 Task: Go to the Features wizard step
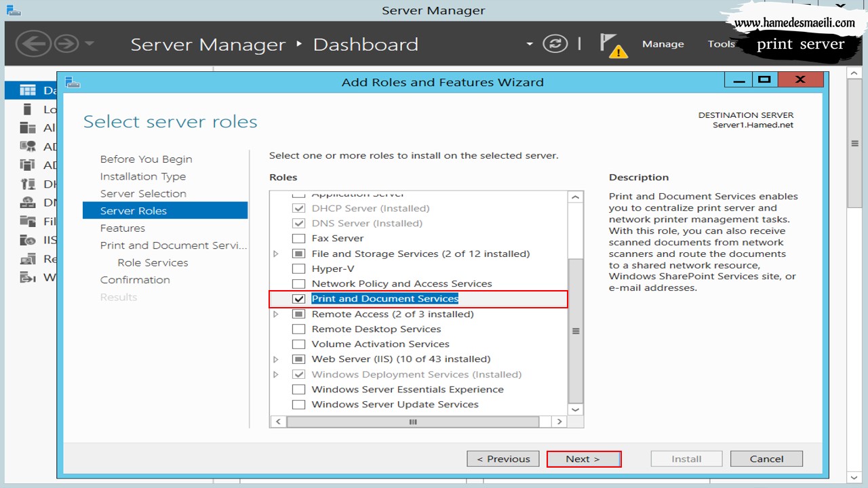[x=123, y=228]
